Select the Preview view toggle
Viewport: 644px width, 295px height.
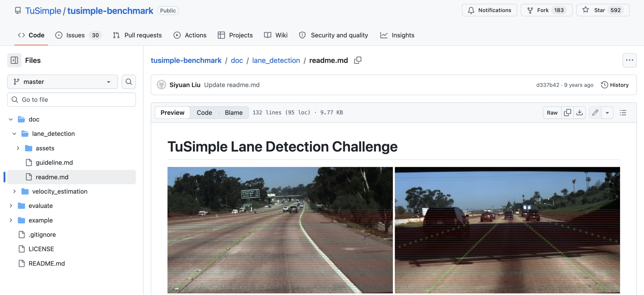point(172,113)
